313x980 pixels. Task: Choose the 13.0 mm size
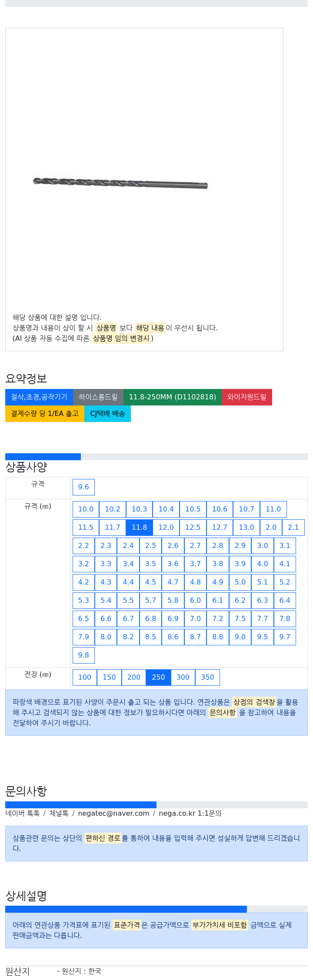coord(246,527)
